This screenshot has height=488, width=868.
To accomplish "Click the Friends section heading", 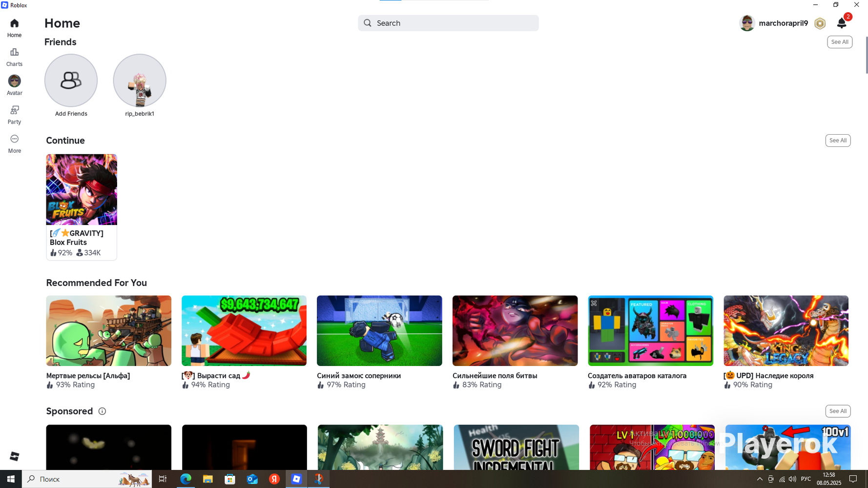I will [x=61, y=42].
